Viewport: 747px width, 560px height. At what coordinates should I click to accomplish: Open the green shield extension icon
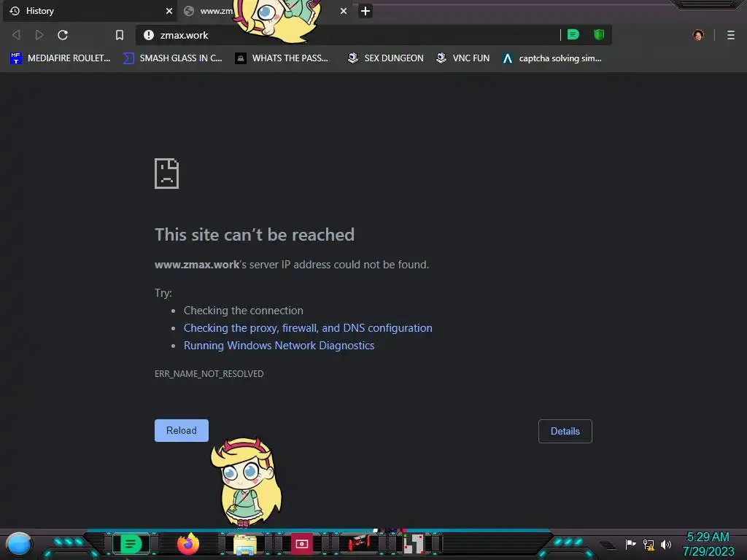tap(599, 34)
